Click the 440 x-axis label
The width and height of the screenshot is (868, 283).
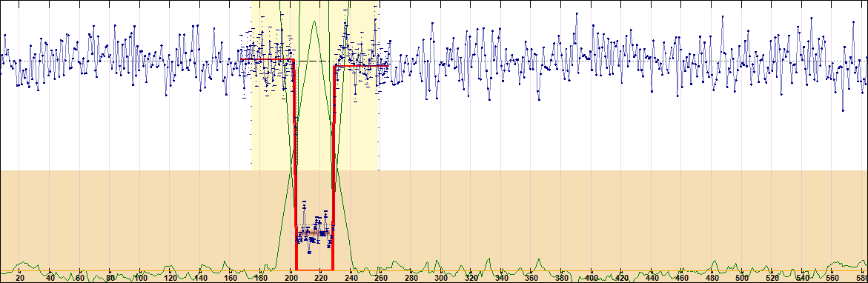pos(652,278)
